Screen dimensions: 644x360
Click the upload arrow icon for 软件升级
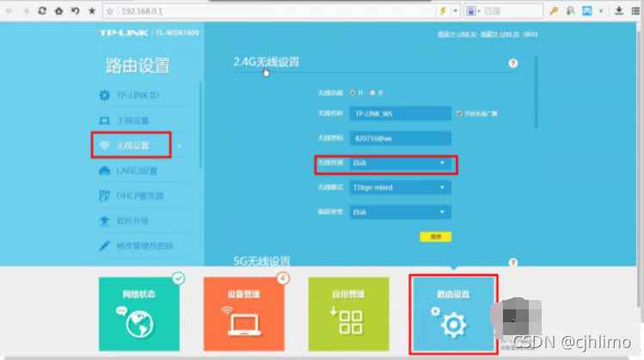[104, 222]
